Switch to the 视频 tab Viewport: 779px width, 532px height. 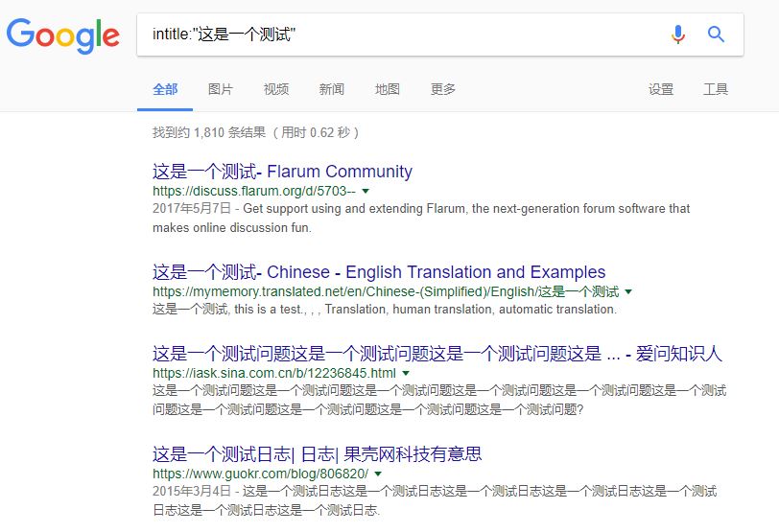coord(276,89)
